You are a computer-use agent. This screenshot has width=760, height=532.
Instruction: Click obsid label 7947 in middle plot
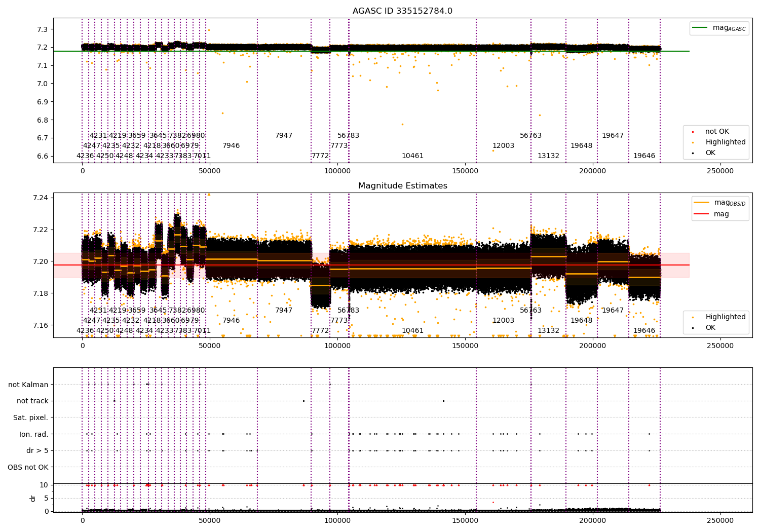tap(284, 311)
